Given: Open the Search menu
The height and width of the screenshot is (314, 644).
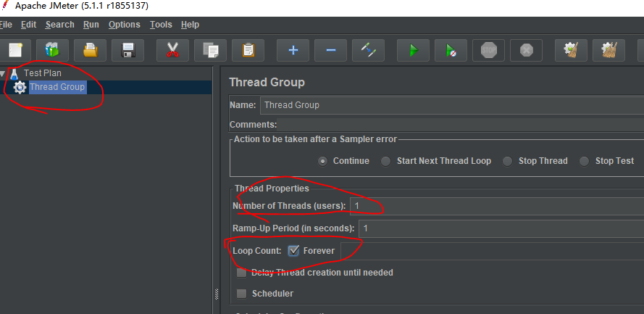Looking at the screenshot, I should 60,25.
